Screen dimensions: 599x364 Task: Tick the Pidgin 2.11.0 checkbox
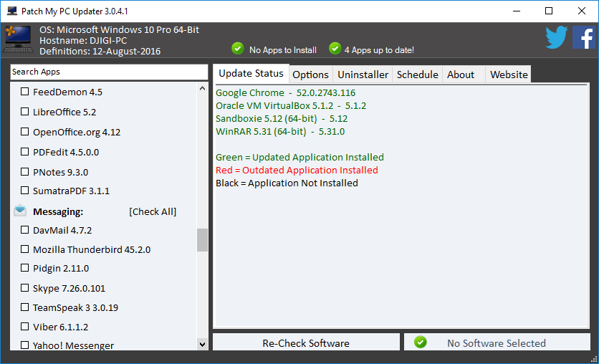[x=24, y=267]
